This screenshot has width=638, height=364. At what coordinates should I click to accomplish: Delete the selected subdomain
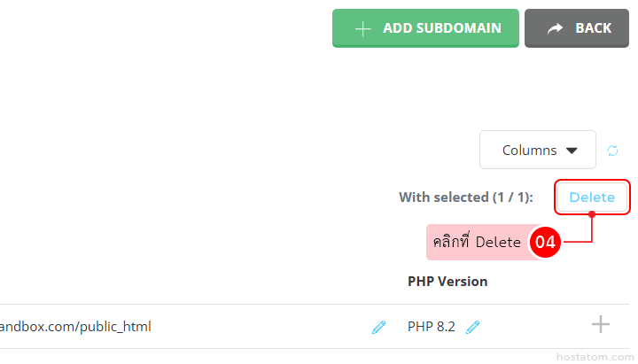592,197
